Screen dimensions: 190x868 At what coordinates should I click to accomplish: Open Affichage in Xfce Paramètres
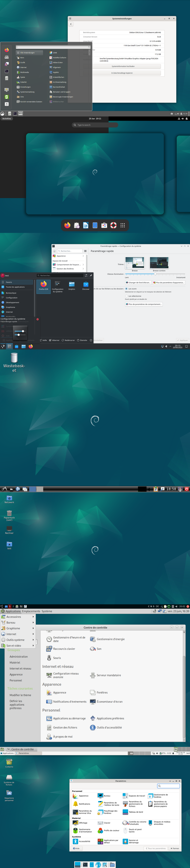tap(80, 823)
